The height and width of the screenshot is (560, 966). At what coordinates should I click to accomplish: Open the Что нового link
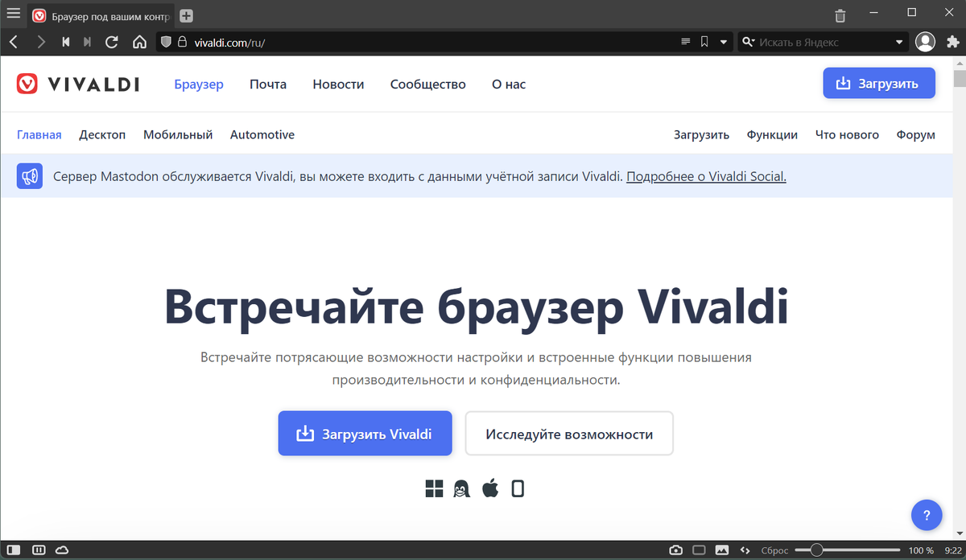(847, 134)
